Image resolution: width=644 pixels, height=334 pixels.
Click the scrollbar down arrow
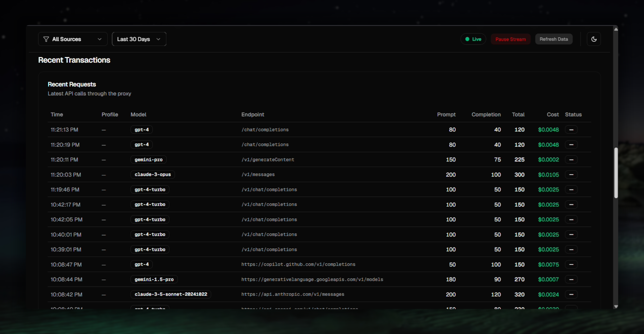616,307
